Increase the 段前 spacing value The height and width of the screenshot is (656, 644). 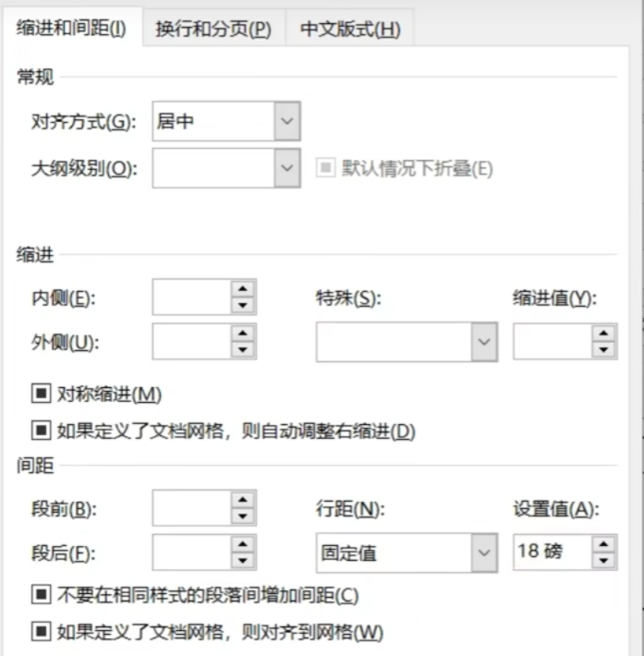[242, 499]
